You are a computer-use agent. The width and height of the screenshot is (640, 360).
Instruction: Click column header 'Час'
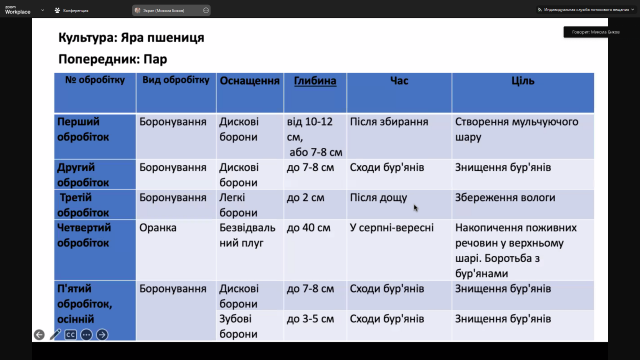[399, 93]
